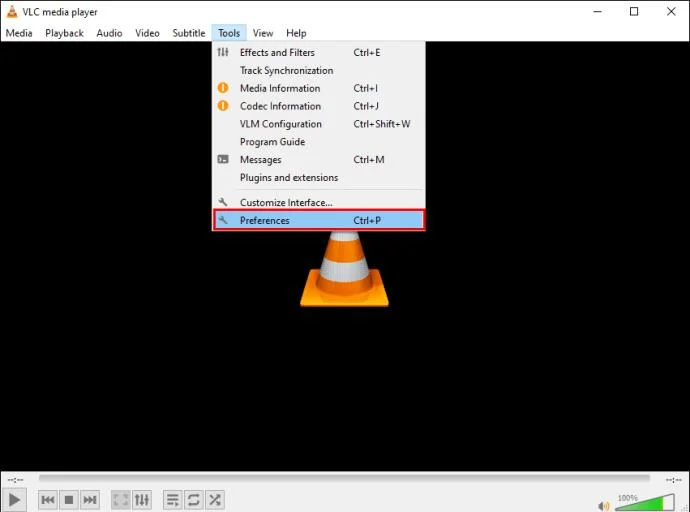The height and width of the screenshot is (512, 690).
Task: Open the Playback menu
Action: pyautogui.click(x=64, y=33)
